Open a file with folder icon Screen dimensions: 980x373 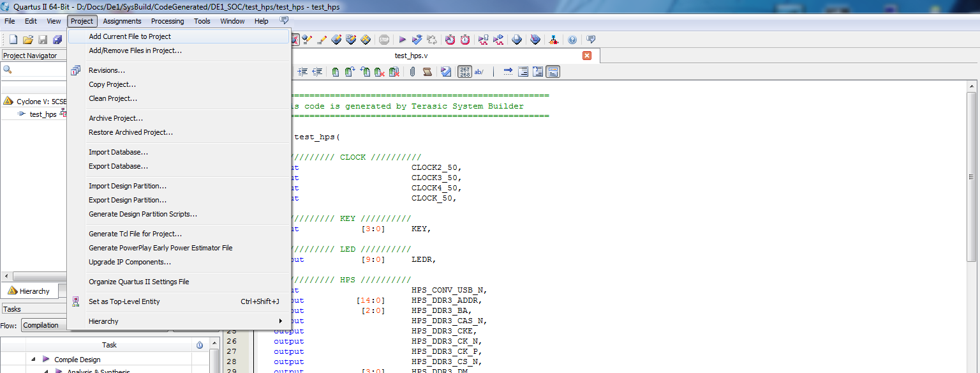(x=28, y=40)
